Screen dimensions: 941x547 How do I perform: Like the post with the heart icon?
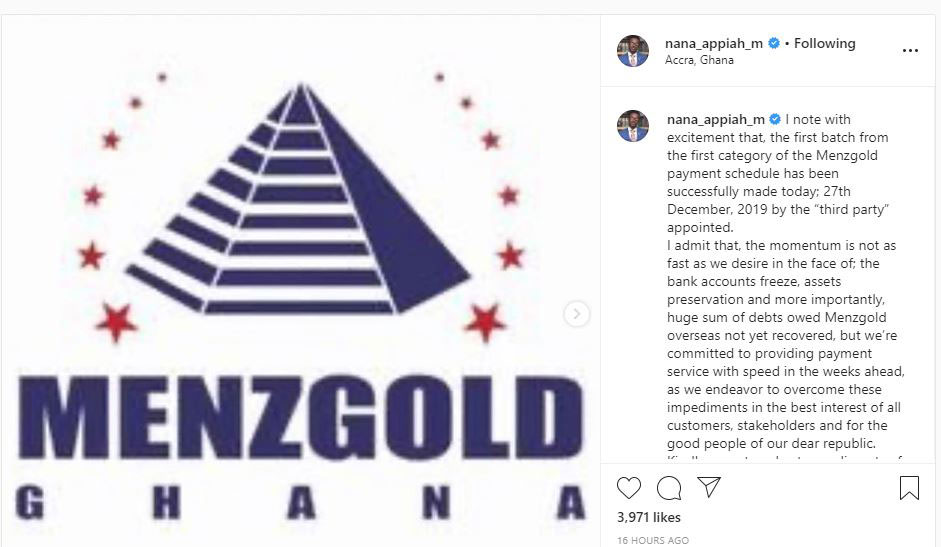[628, 488]
